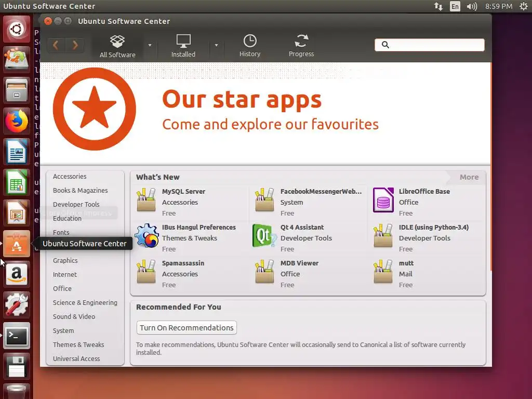Go back with the left arrow button
Image resolution: width=532 pixels, height=399 pixels.
[x=56, y=45]
